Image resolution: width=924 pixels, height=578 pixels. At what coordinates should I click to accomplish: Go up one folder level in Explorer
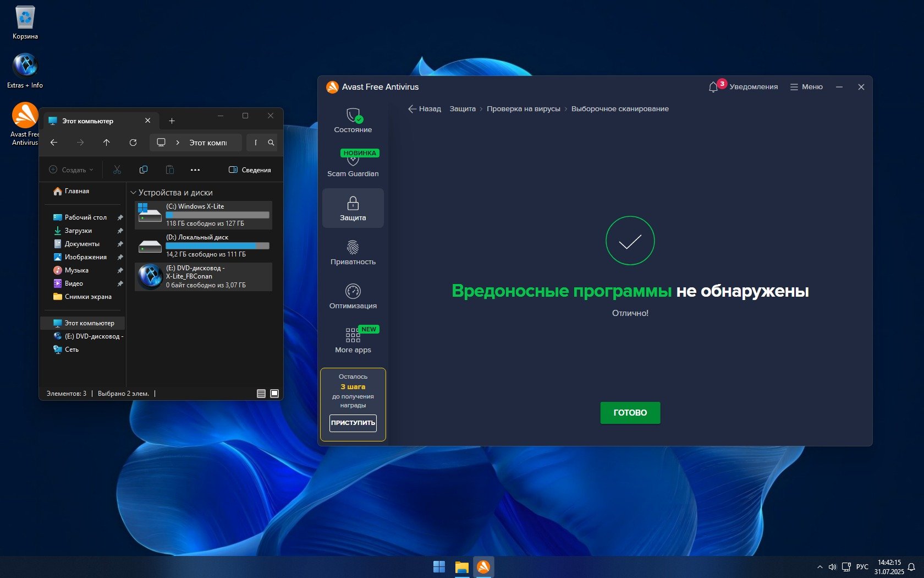107,143
